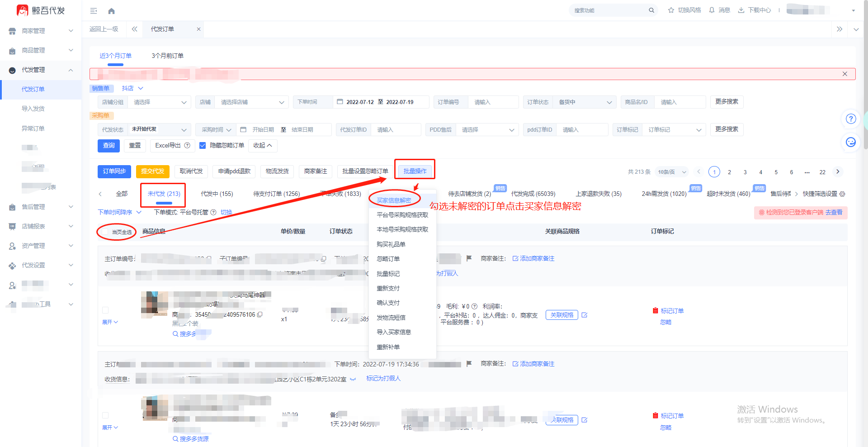Click Excel导出 help info icon
The image size is (868, 447).
(187, 145)
